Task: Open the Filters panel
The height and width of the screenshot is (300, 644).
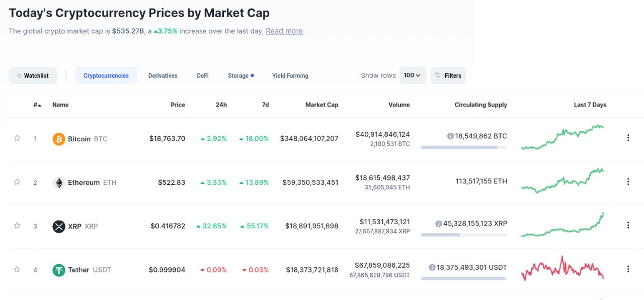Action: coord(448,75)
